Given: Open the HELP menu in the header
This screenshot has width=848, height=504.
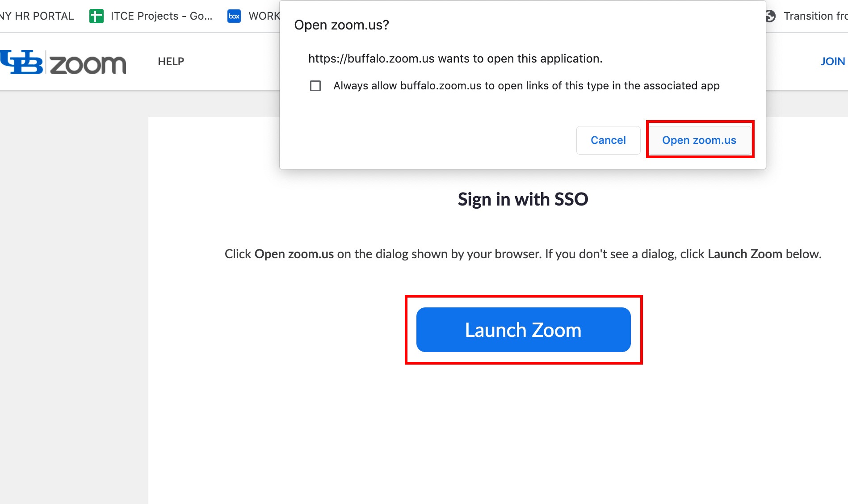Looking at the screenshot, I should pos(171,62).
